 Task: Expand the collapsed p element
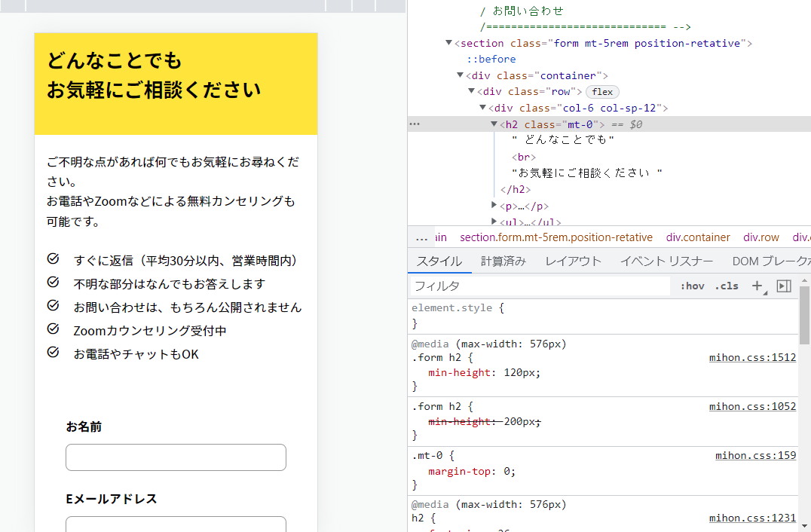494,206
